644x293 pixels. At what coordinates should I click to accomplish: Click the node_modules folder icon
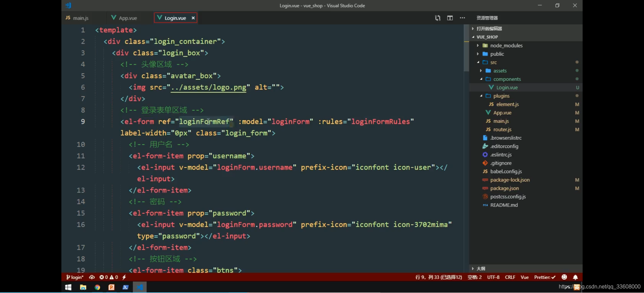click(x=485, y=46)
